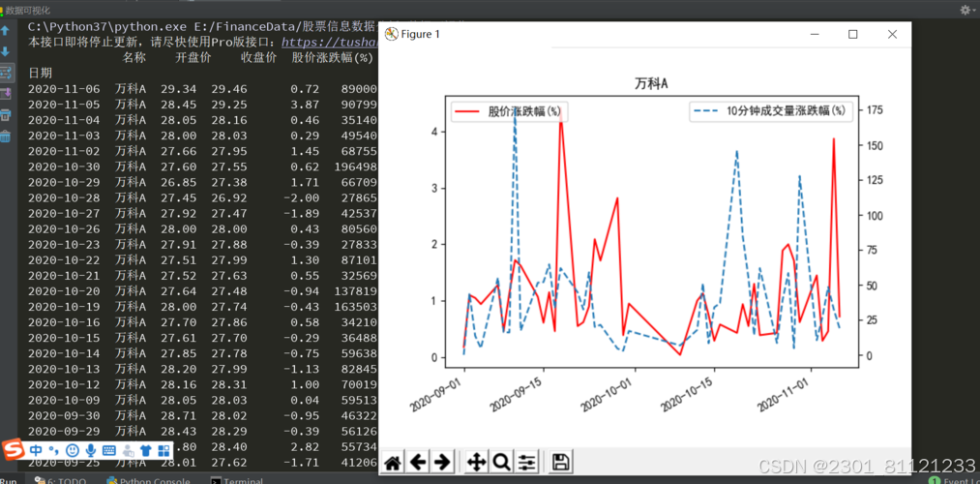Open the configure subplots dialog
980x484 pixels.
click(526, 462)
